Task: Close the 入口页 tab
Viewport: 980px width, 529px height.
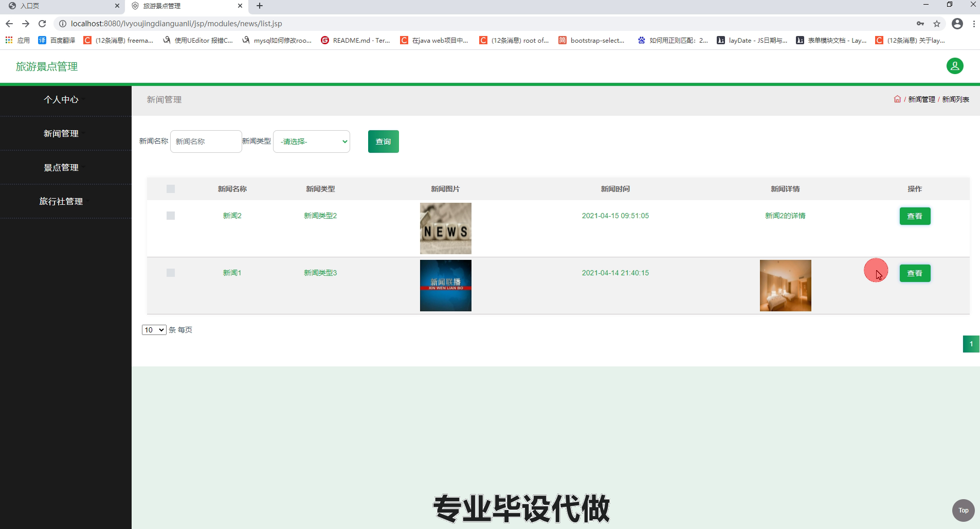Action: 117,6
